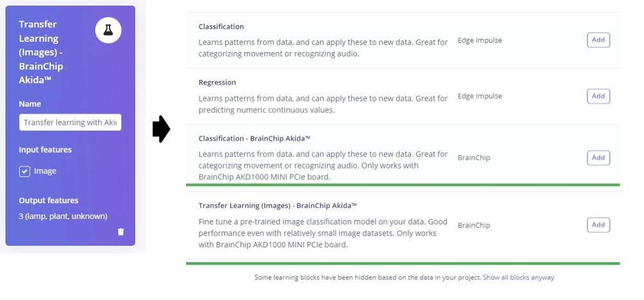Click the Name field for the learning block
The height and width of the screenshot is (300, 644).
pyautogui.click(x=70, y=122)
